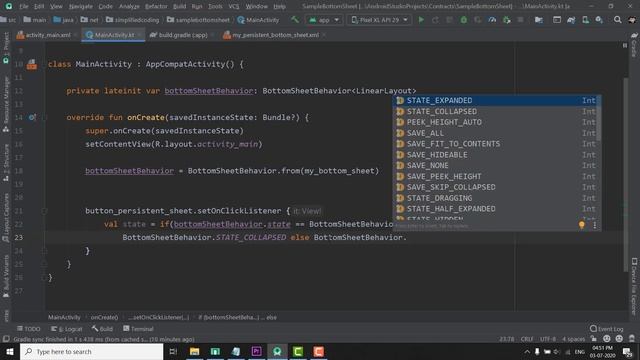Image resolution: width=640 pixels, height=360 pixels.
Task: Collapse the setOnClickListener lambda fold marker
Action: [44, 211]
